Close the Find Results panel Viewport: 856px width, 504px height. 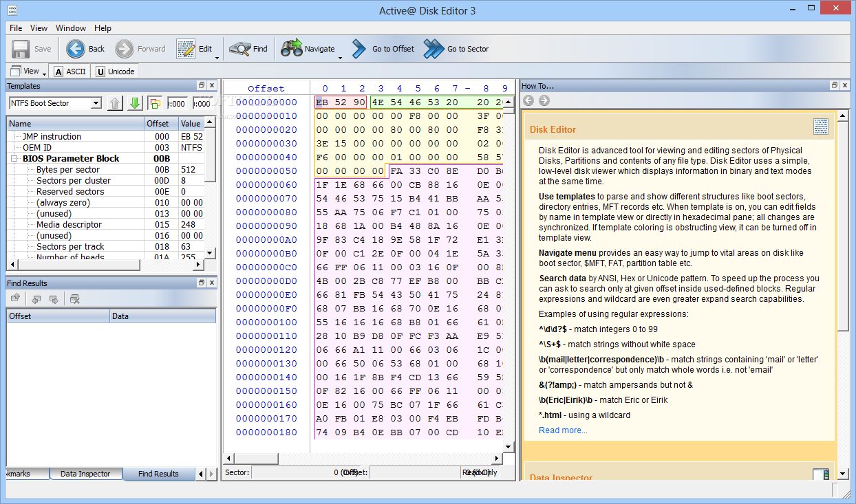[212, 283]
